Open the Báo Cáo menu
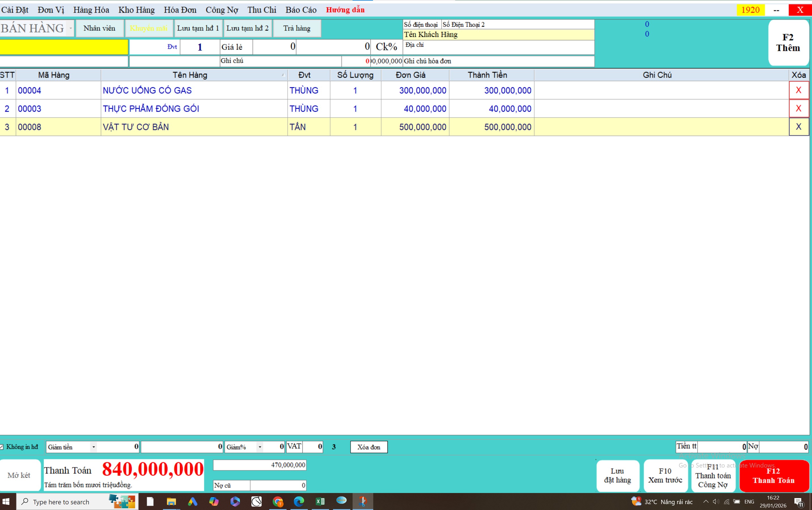Image resolution: width=812 pixels, height=510 pixels. tap(301, 10)
